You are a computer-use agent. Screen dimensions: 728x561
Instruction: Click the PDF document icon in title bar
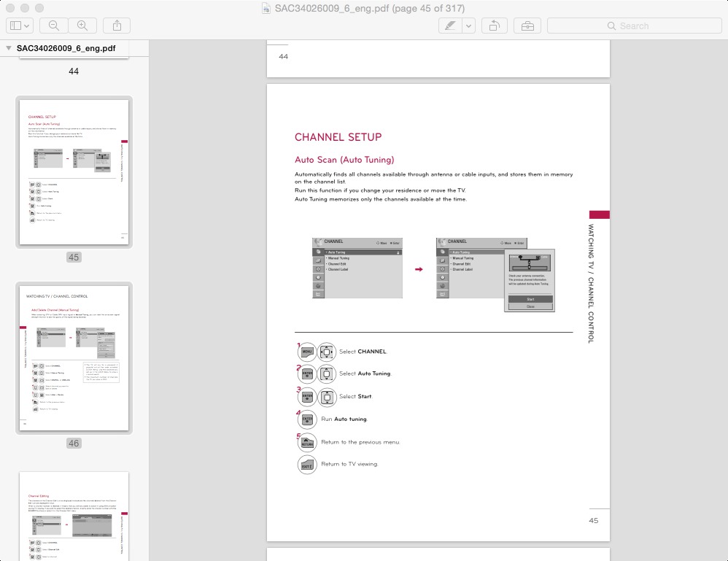(x=267, y=9)
